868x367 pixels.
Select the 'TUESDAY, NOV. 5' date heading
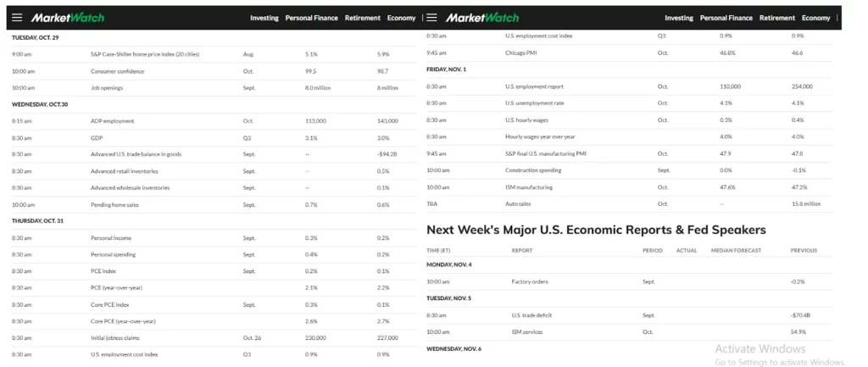coord(449,298)
